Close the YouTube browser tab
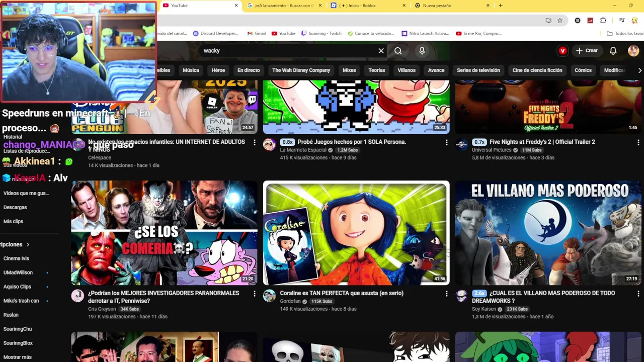Screen dimensions: 644x362 [x=236, y=6]
